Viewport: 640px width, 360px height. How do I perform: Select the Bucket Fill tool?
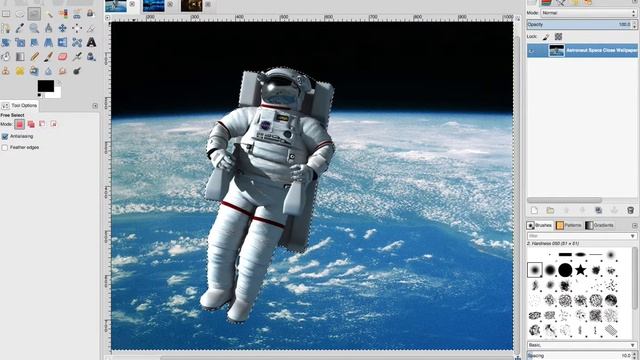6,57
